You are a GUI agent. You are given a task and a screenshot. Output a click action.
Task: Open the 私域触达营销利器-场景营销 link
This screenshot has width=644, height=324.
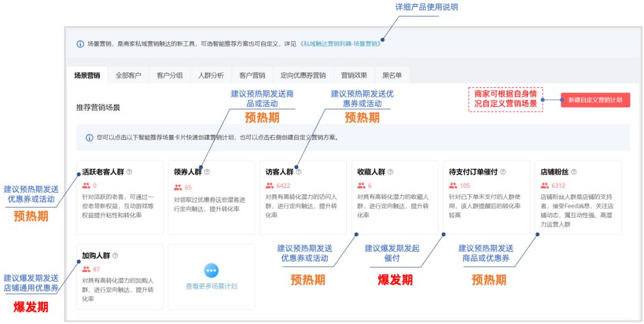(340, 44)
